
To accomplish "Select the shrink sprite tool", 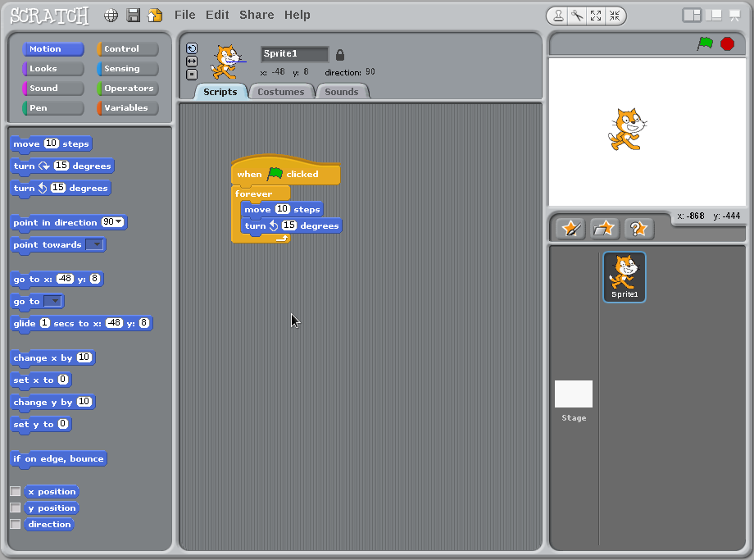I will tap(615, 16).
